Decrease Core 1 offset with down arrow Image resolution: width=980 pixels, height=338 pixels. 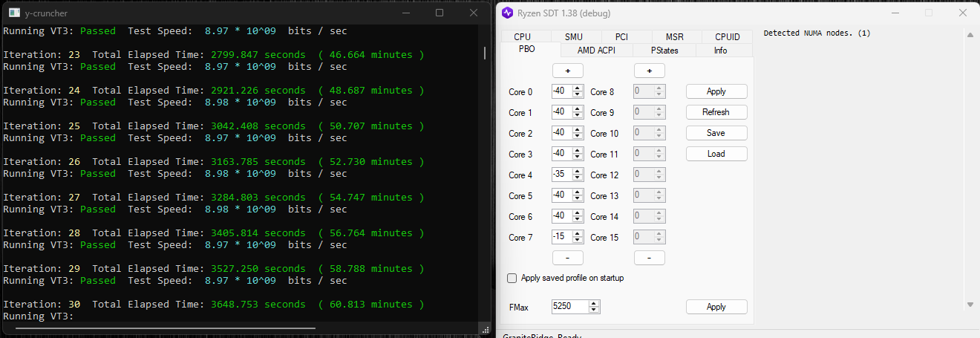pyautogui.click(x=578, y=116)
